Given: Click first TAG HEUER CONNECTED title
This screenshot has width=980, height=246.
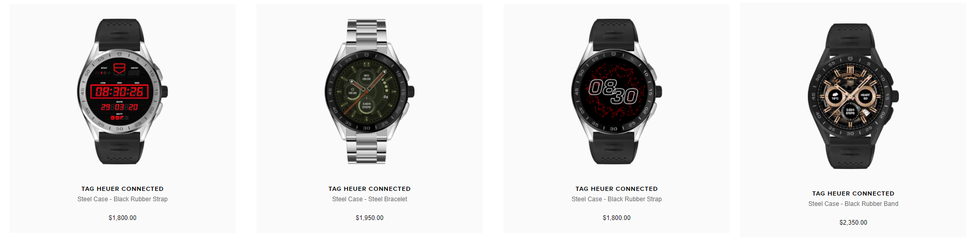Looking at the screenshot, I should pyautogui.click(x=122, y=189).
